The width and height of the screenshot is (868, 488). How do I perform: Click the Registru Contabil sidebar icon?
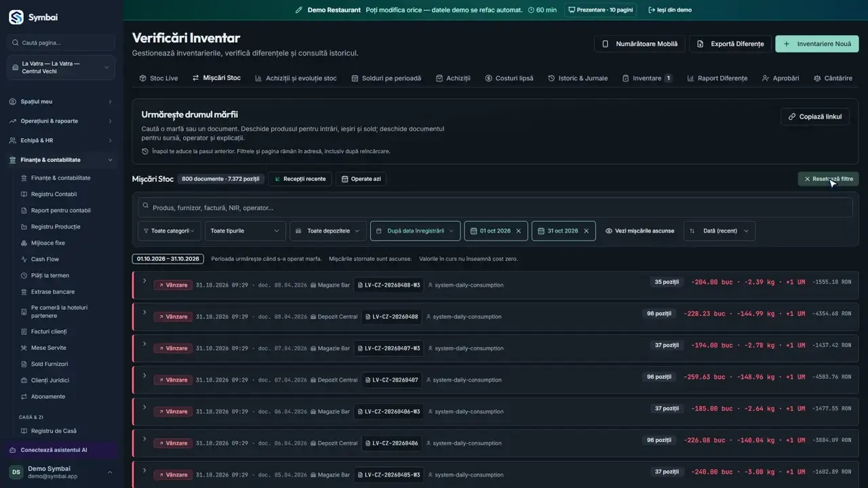[x=24, y=195]
